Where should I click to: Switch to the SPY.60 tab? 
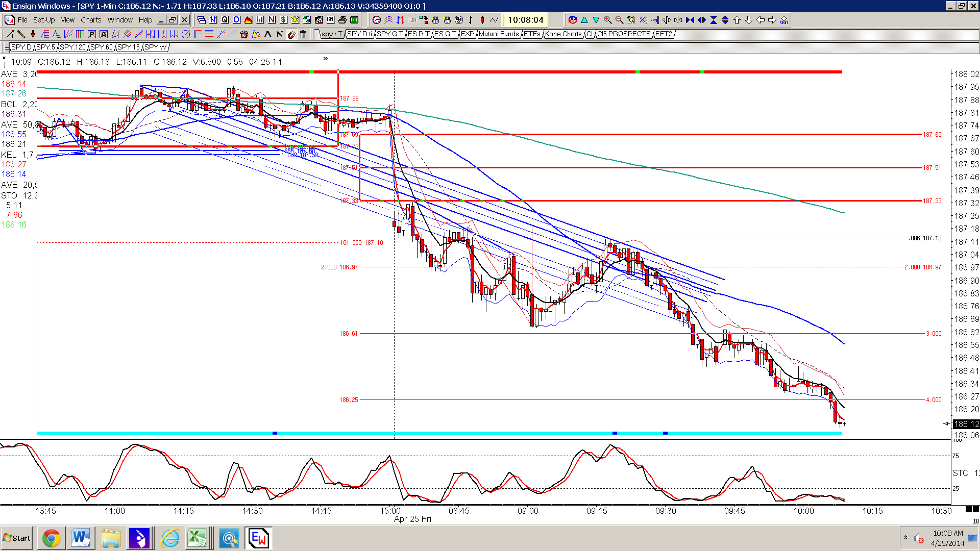click(101, 47)
